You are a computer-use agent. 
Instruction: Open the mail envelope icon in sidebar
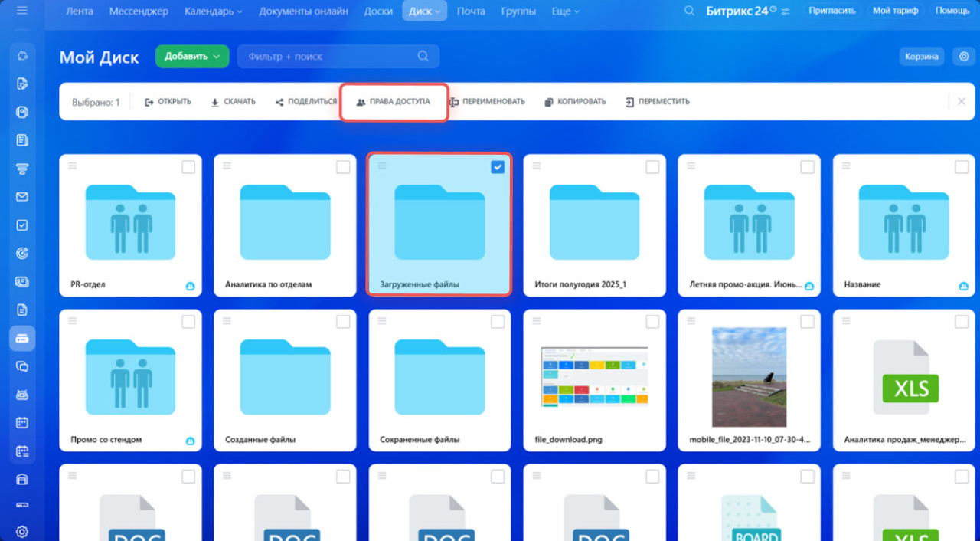point(22,197)
